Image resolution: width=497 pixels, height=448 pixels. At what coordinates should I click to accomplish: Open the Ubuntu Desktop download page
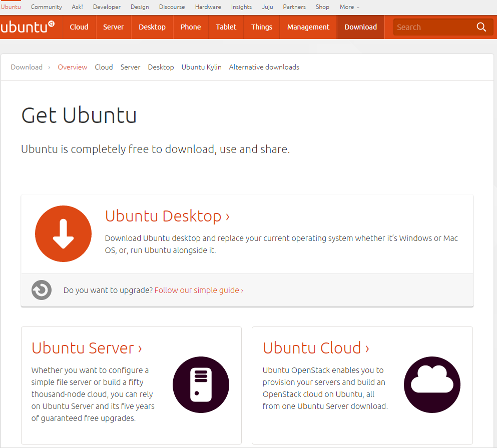167,216
